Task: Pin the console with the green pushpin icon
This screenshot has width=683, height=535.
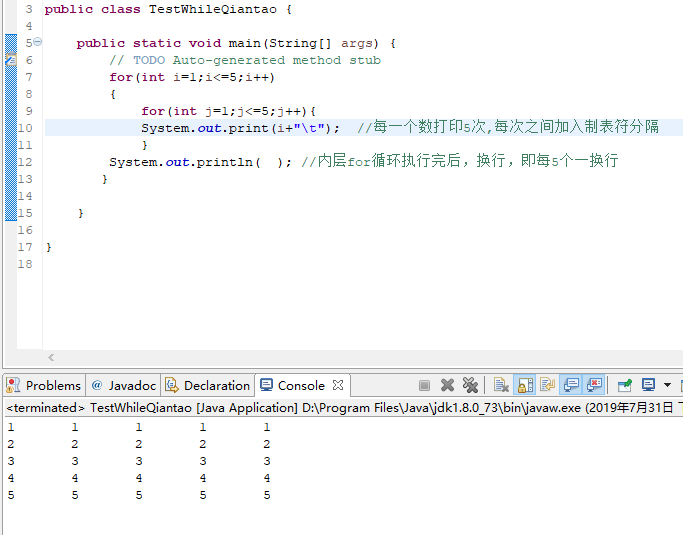Action: pyautogui.click(x=625, y=385)
